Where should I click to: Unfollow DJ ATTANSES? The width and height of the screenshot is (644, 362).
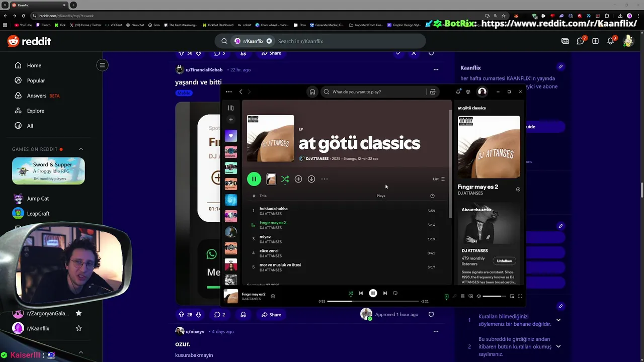[504, 261]
